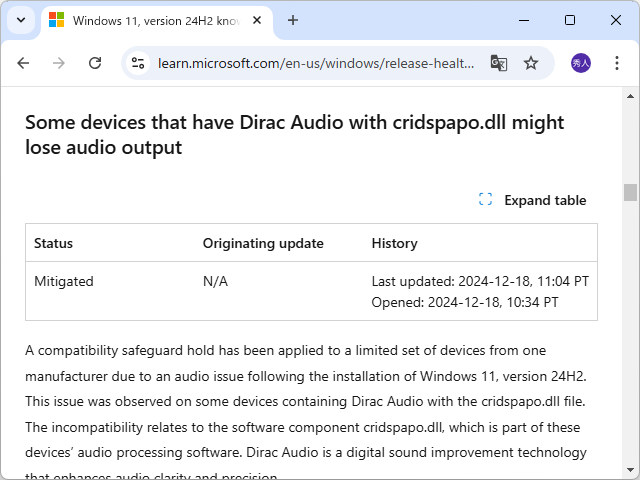Select the Windows 11 version 24H2 tab

click(157, 21)
